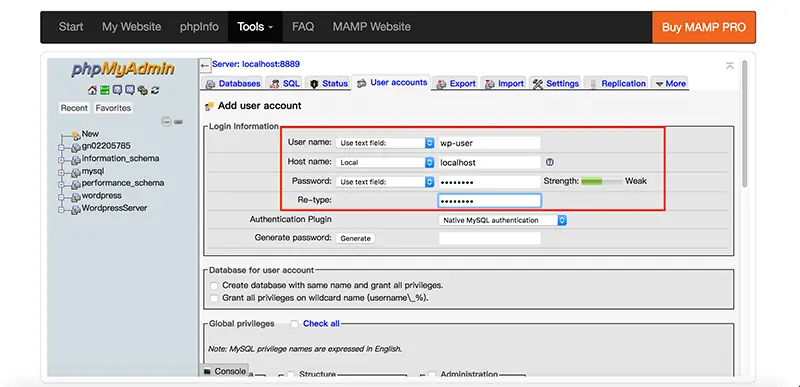Click the database icon beside WordpressServer
The width and height of the screenshot is (800, 387).
pyautogui.click(x=76, y=209)
